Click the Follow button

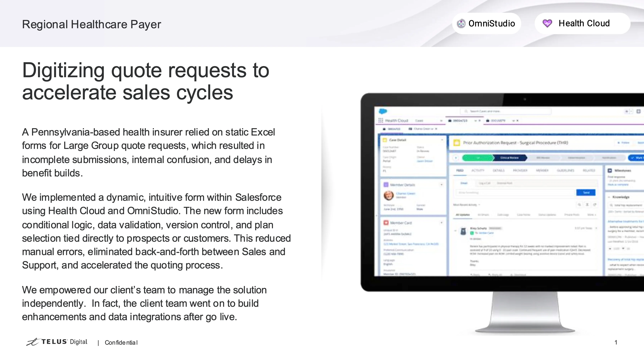coord(623,143)
